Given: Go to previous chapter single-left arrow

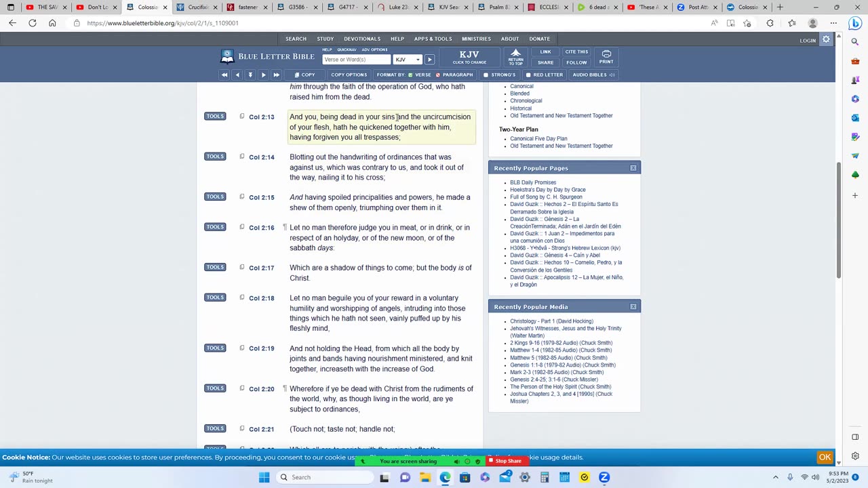Looking at the screenshot, I should pos(237,75).
